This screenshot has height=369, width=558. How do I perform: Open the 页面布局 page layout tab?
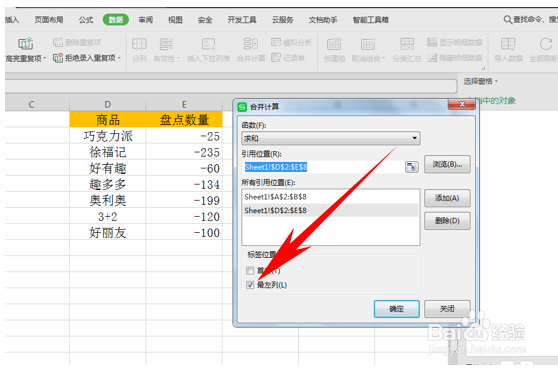click(49, 20)
